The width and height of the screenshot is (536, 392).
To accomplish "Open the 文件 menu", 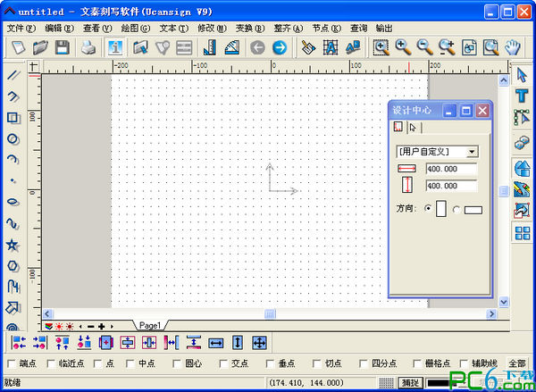I will coord(20,28).
